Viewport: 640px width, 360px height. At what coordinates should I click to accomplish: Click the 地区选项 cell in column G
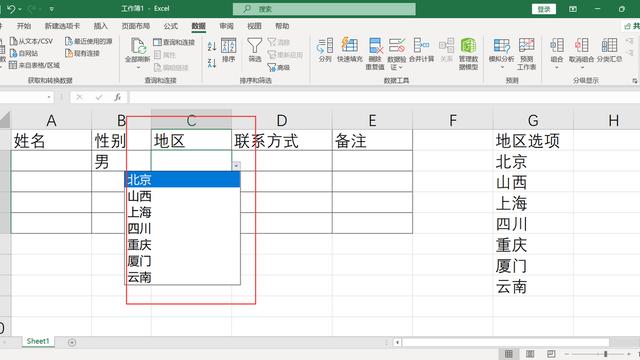tap(533, 140)
